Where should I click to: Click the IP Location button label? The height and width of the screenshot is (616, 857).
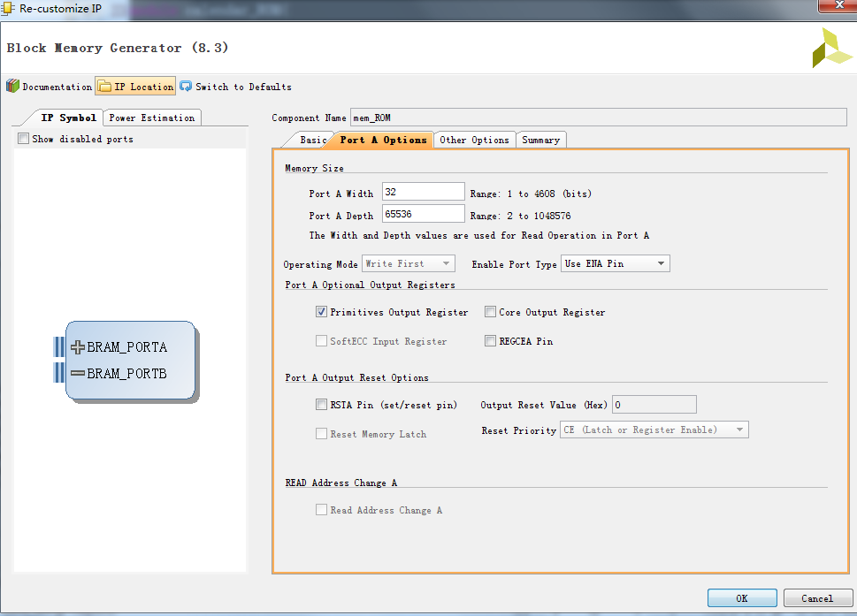144,87
